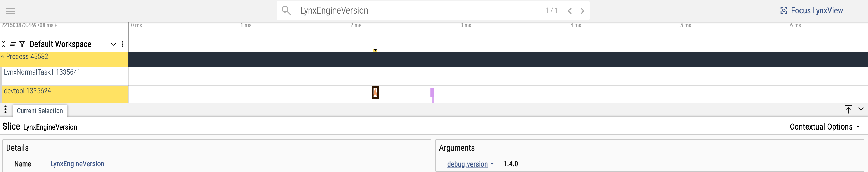
Task: Go to next search result
Action: (582, 11)
